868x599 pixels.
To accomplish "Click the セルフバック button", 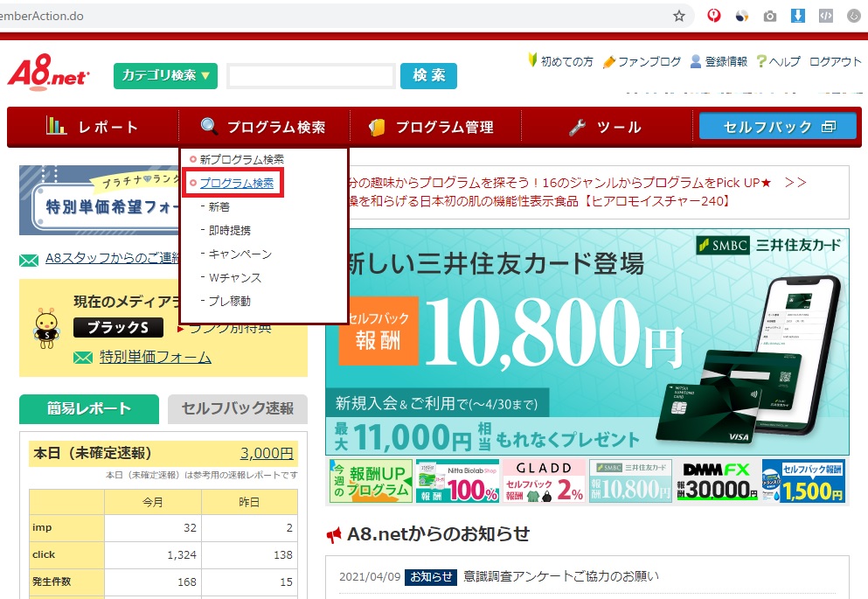I will tap(778, 127).
